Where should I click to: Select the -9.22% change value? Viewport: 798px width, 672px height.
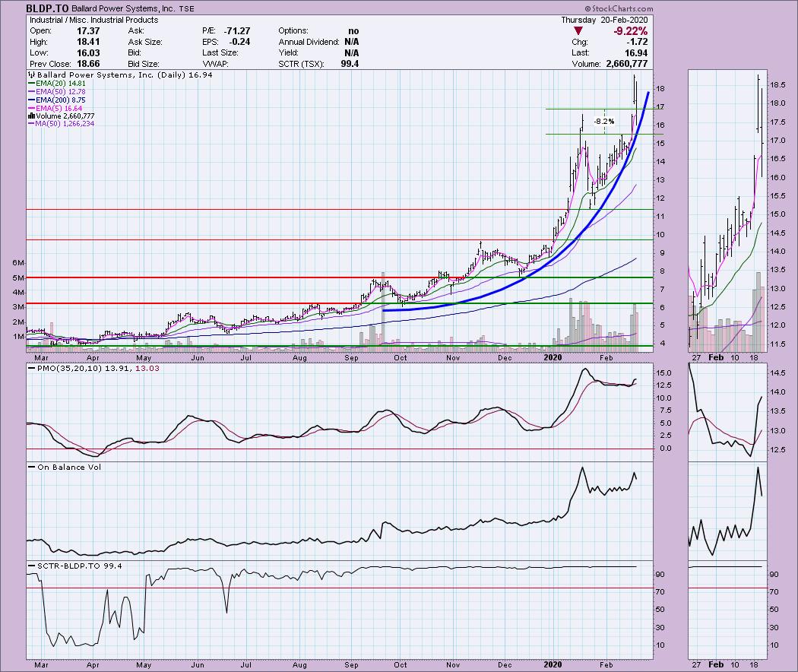(x=630, y=31)
